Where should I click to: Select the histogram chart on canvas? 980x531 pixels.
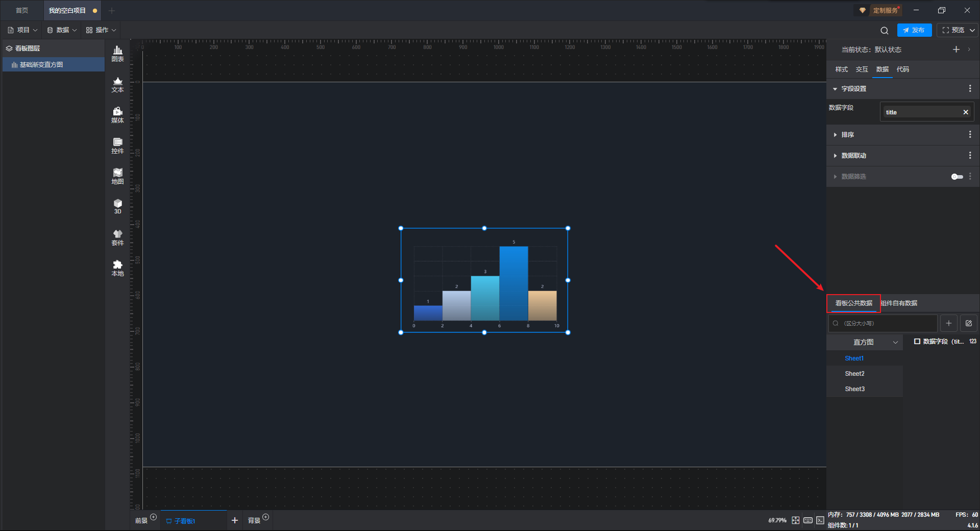tap(484, 280)
